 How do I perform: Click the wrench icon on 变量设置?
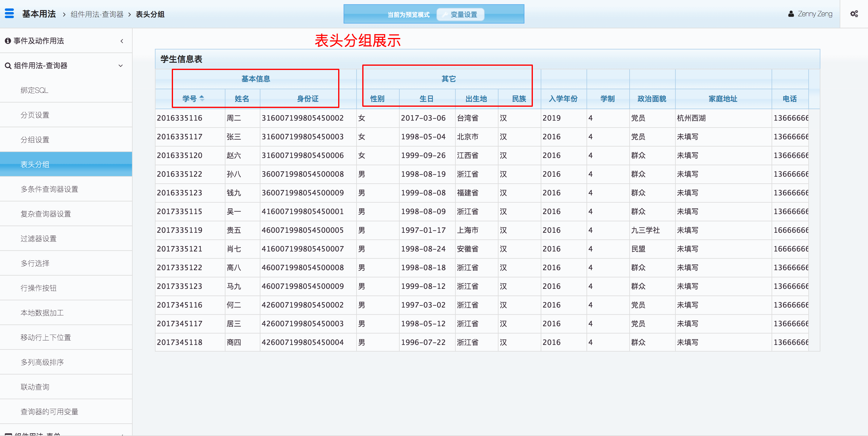tap(445, 14)
